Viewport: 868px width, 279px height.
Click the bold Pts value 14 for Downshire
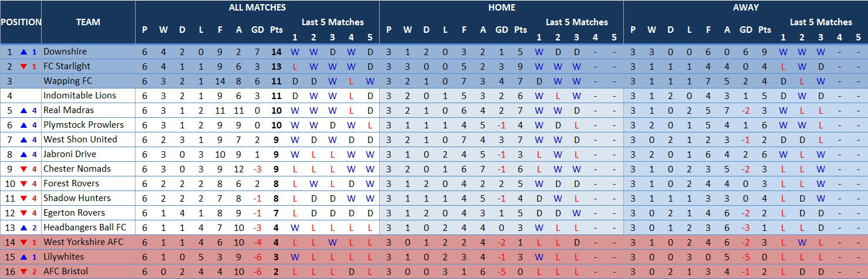point(276,52)
